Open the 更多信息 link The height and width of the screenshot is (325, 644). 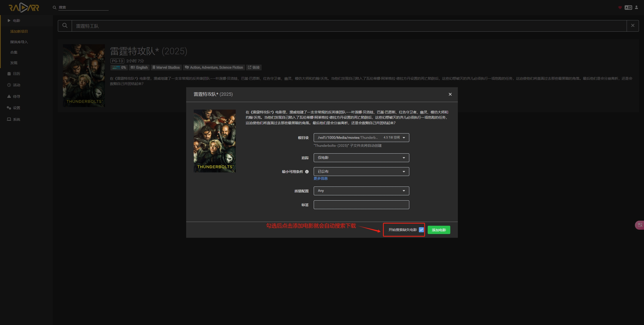(x=320, y=178)
